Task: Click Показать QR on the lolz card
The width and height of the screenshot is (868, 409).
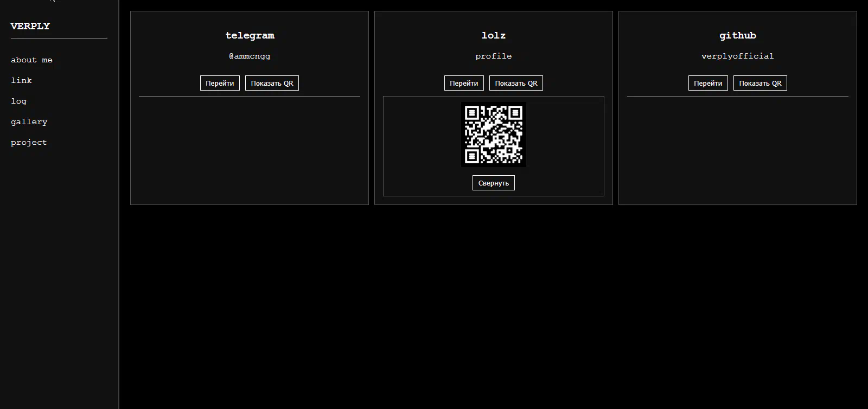Action: pyautogui.click(x=516, y=83)
